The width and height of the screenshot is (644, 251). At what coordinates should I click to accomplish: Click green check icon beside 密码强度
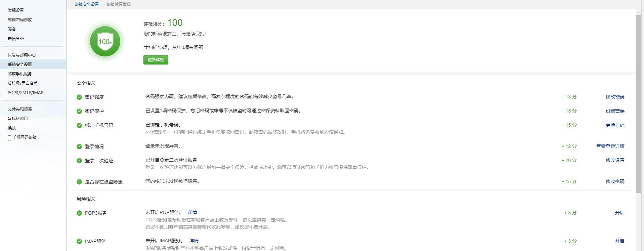pyautogui.click(x=79, y=97)
